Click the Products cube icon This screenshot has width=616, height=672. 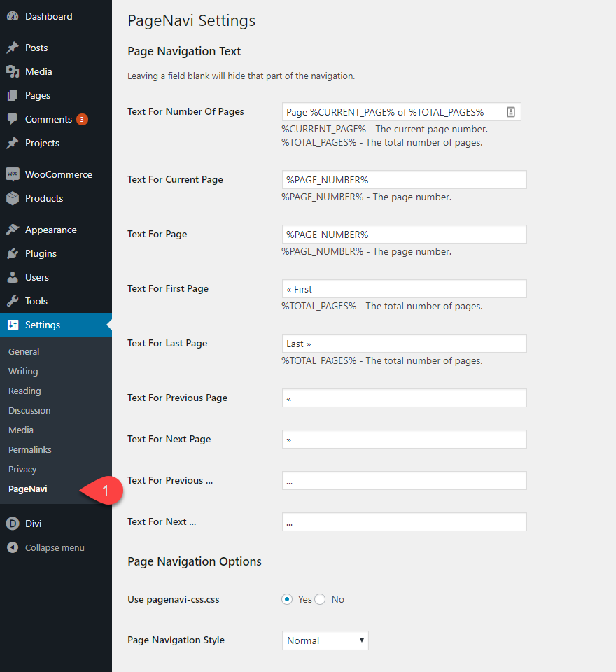(13, 198)
